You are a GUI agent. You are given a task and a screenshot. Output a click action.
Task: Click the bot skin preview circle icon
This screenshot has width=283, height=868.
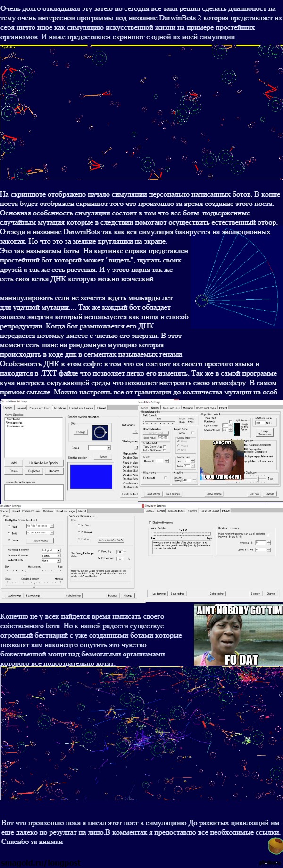[x=100, y=432]
